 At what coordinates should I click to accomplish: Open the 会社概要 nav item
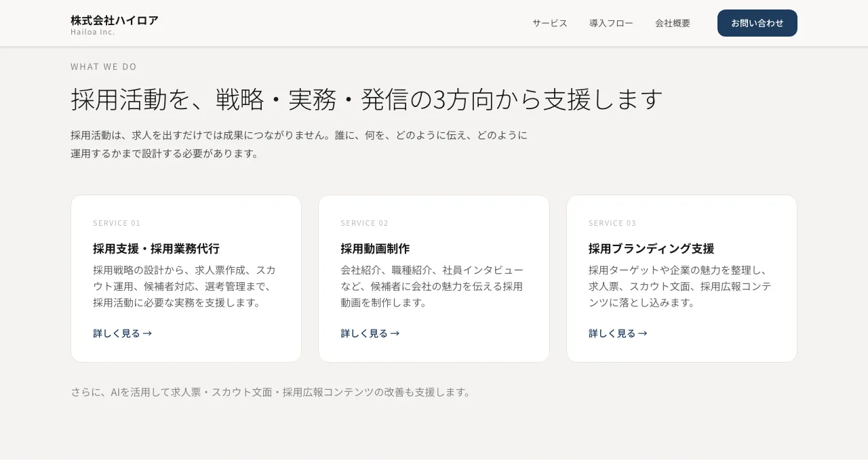(673, 23)
